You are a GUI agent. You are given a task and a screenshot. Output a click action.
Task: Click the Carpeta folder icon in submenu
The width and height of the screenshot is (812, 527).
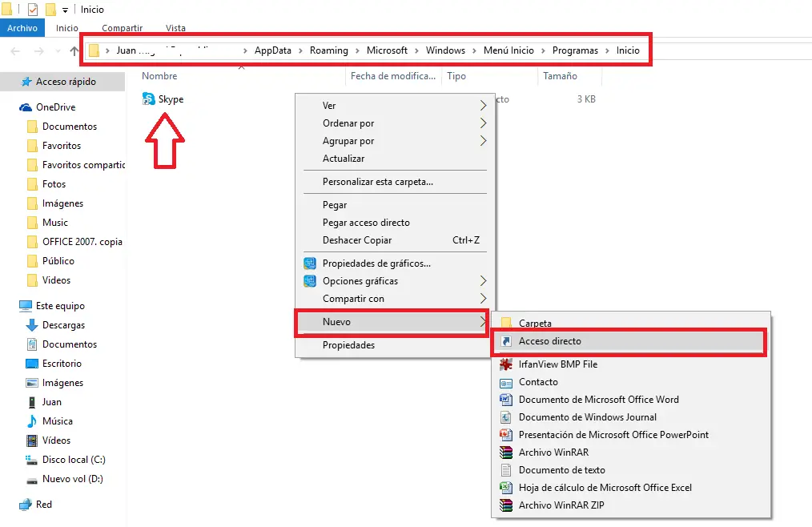tap(506, 323)
